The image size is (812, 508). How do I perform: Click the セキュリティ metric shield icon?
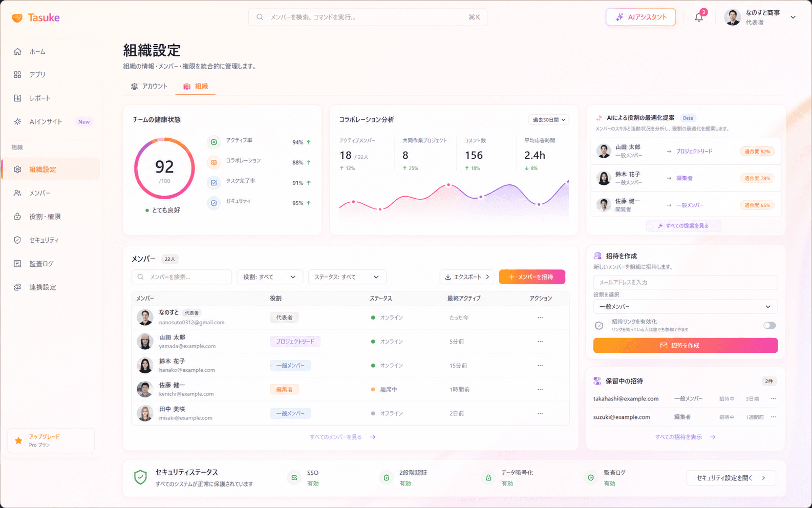click(x=214, y=203)
